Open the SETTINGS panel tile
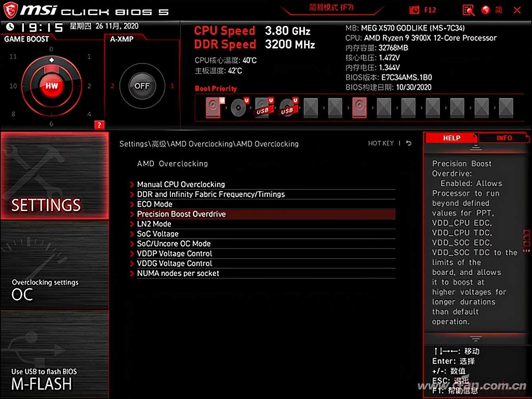This screenshot has width=532, height=399. [x=54, y=176]
